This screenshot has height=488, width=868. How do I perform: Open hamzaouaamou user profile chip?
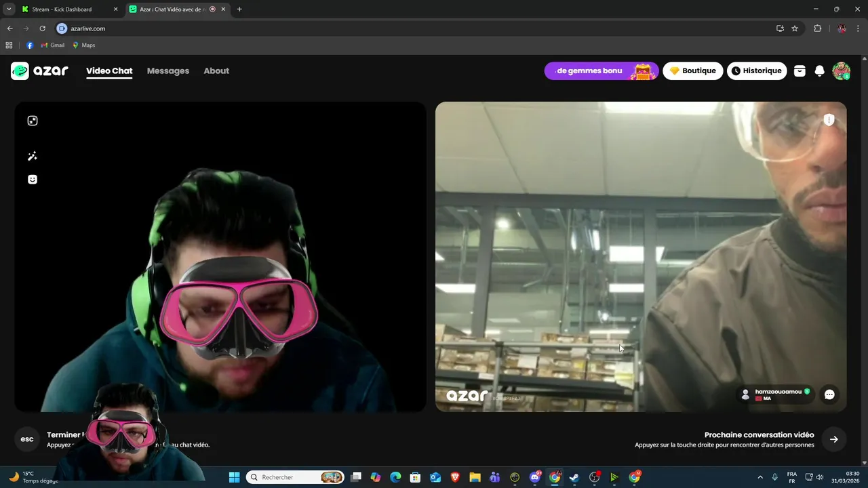click(776, 394)
